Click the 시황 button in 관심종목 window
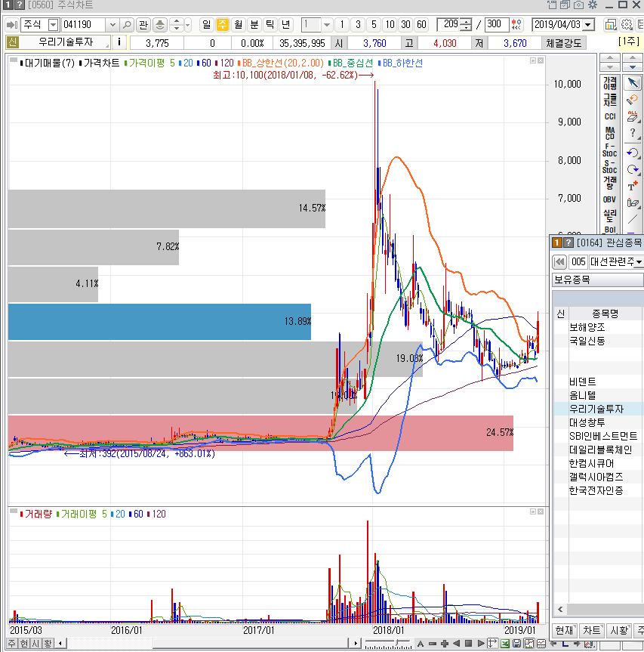This screenshot has height=652, width=644. (x=619, y=630)
